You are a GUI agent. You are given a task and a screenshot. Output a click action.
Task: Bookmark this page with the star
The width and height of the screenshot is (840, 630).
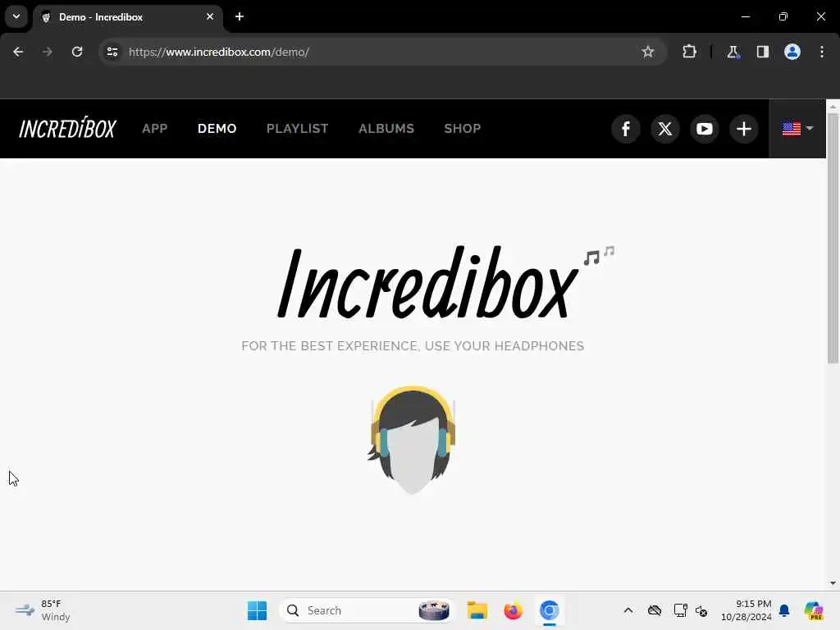[x=648, y=52]
